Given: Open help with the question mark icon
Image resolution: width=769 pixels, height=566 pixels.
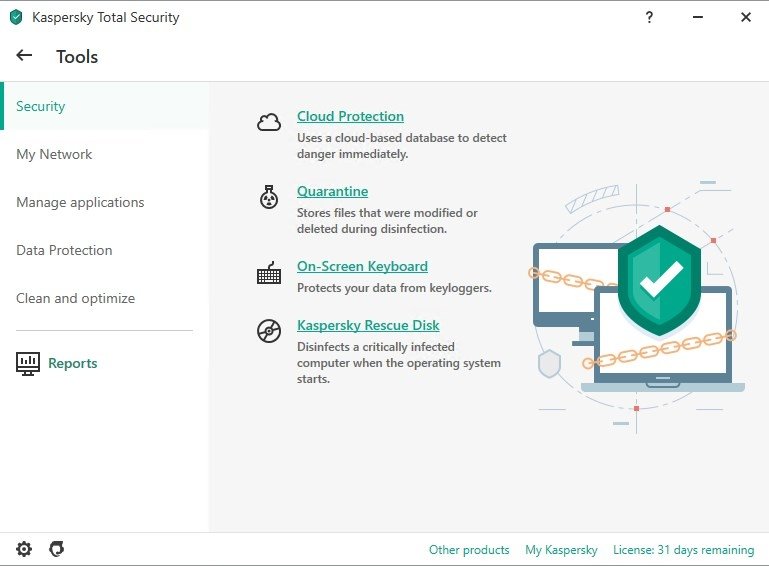Looking at the screenshot, I should (649, 17).
